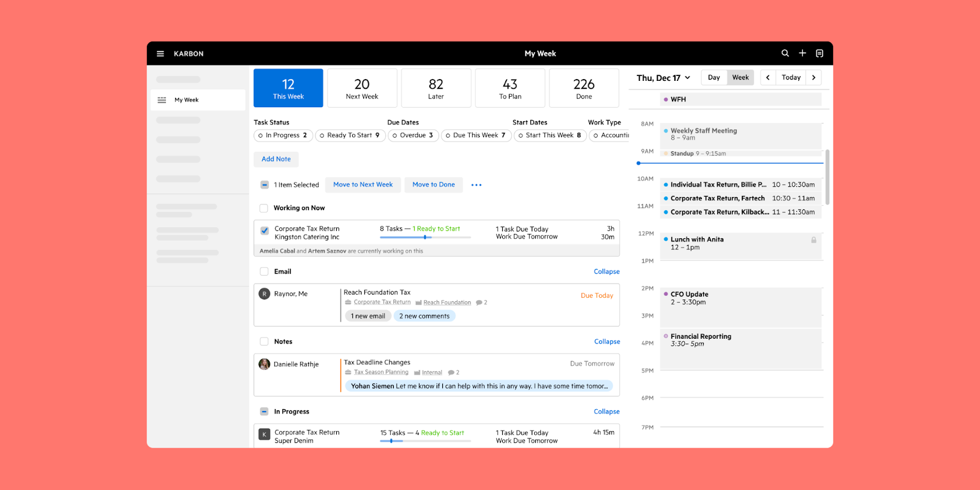
Task: Select the Start This Week filter chip
Action: tap(550, 135)
